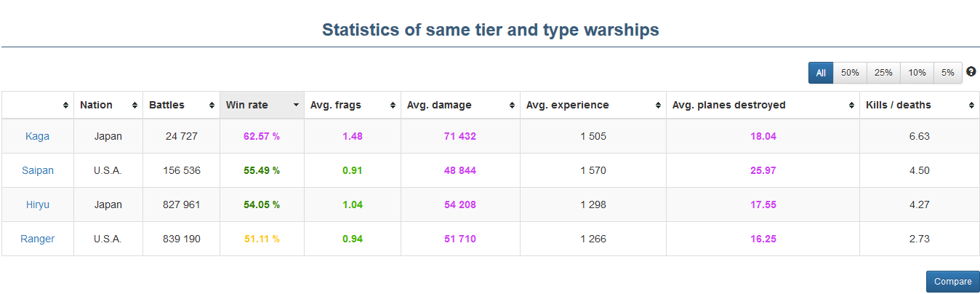Switch filter to top 25%
The height and width of the screenshot is (294, 980).
coord(883,73)
